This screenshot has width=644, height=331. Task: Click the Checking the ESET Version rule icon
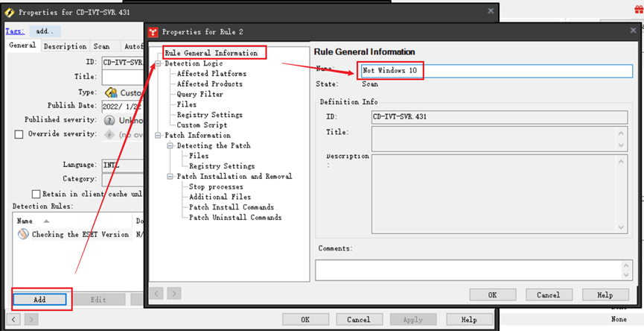[x=22, y=234]
